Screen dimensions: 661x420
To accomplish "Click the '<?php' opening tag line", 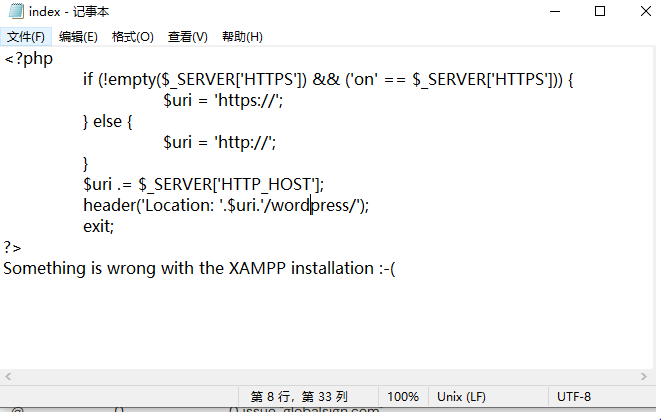I will 28,59.
